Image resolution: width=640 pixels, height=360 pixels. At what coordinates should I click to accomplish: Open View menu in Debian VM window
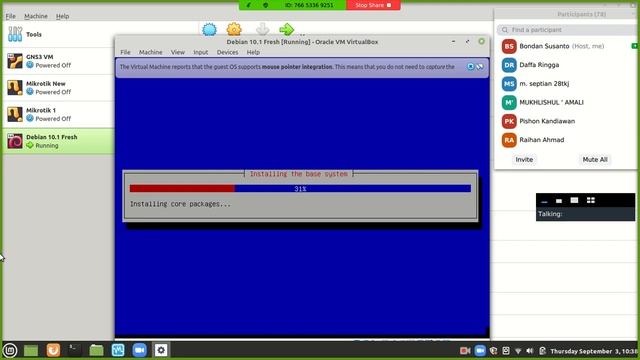tap(178, 52)
